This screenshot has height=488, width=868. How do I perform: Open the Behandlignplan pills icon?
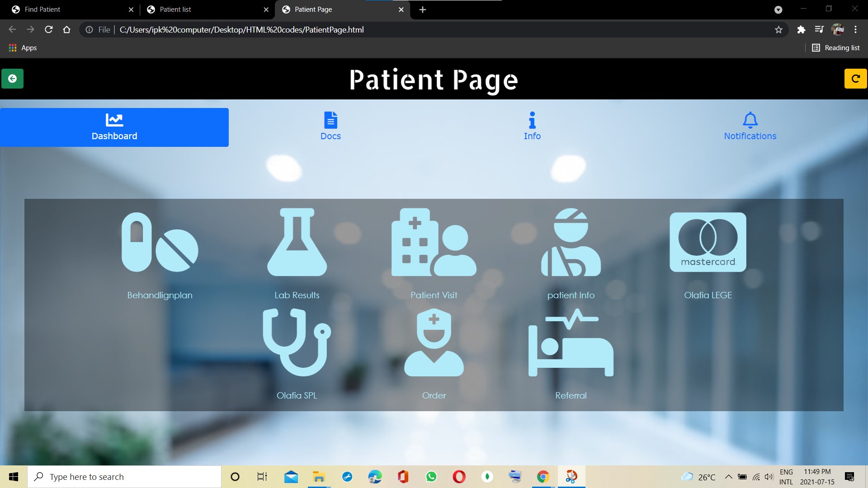[x=160, y=243]
